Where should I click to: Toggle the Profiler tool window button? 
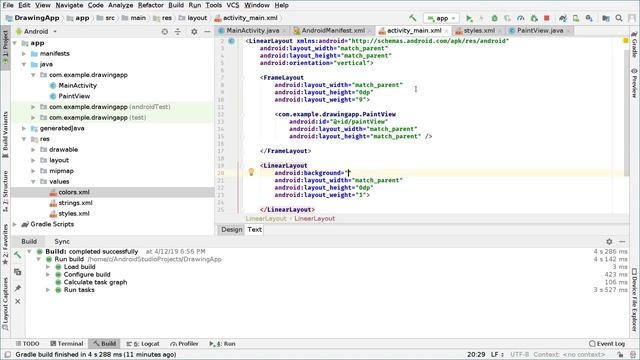[x=184, y=344]
